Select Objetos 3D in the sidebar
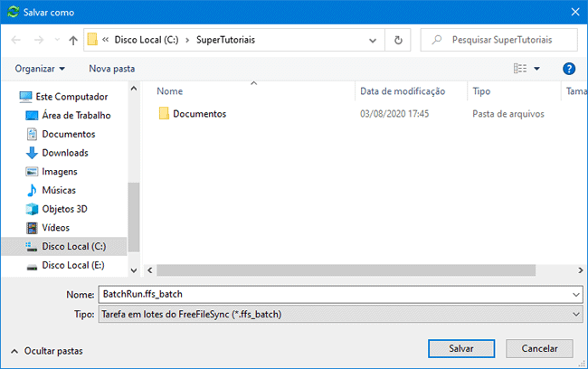Viewport: 588px width, 369px height. (x=64, y=209)
